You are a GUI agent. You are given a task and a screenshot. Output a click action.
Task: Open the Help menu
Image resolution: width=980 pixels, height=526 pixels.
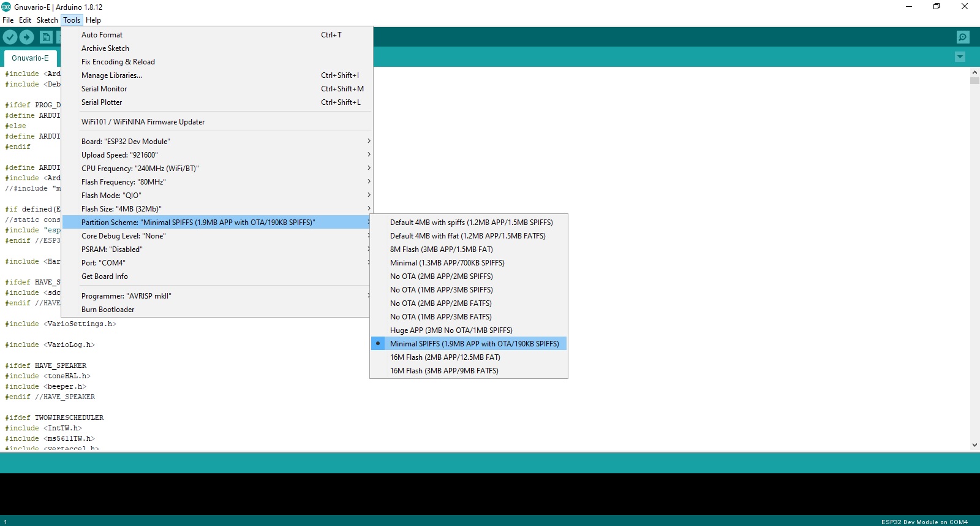point(93,20)
